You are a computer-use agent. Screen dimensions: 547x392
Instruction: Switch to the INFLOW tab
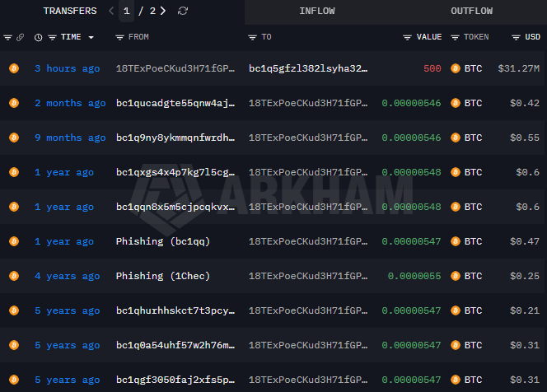(x=317, y=12)
